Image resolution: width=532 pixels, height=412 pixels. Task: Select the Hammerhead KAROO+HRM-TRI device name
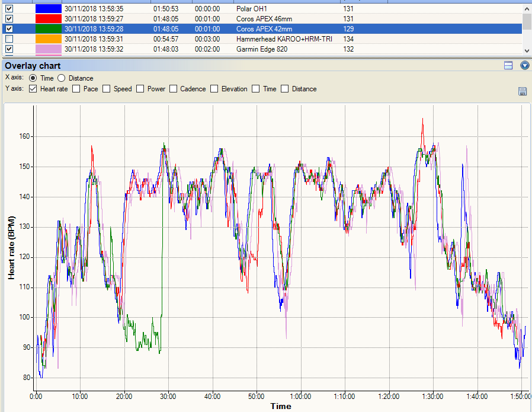(x=284, y=39)
